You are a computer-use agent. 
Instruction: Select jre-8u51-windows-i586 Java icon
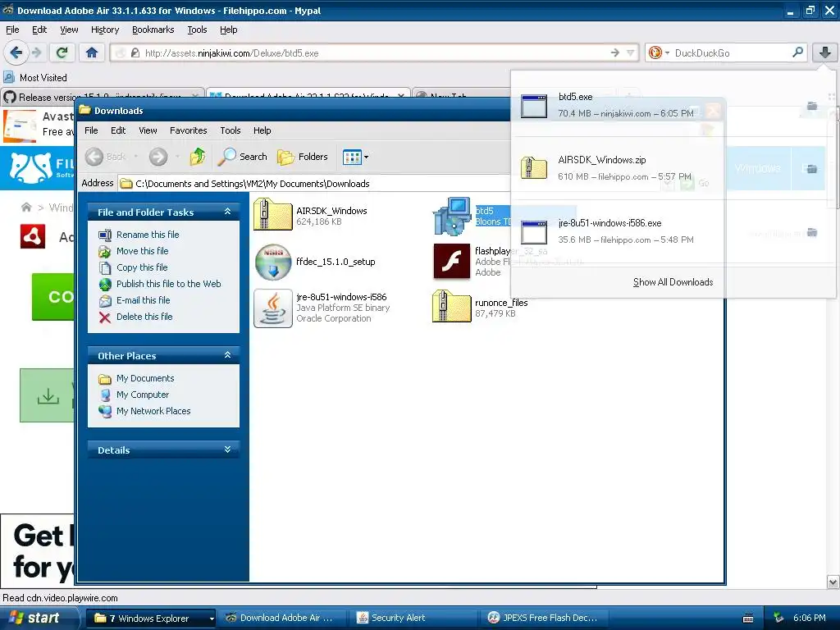pyautogui.click(x=272, y=308)
